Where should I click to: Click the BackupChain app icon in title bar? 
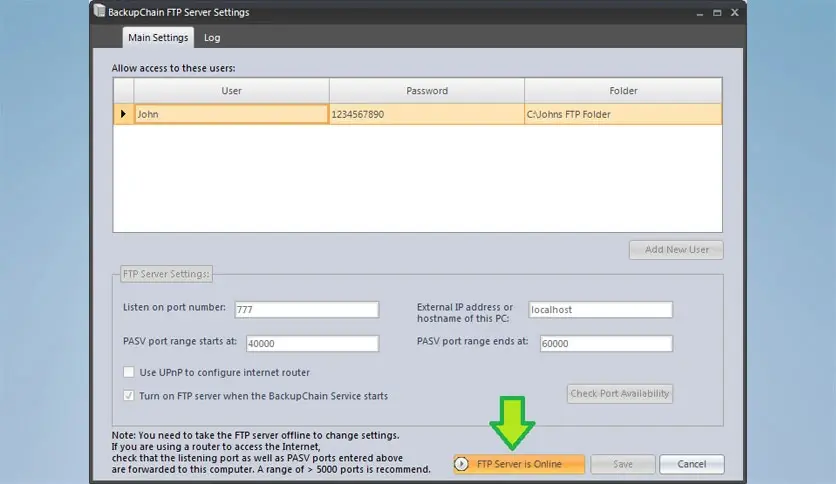click(99, 11)
